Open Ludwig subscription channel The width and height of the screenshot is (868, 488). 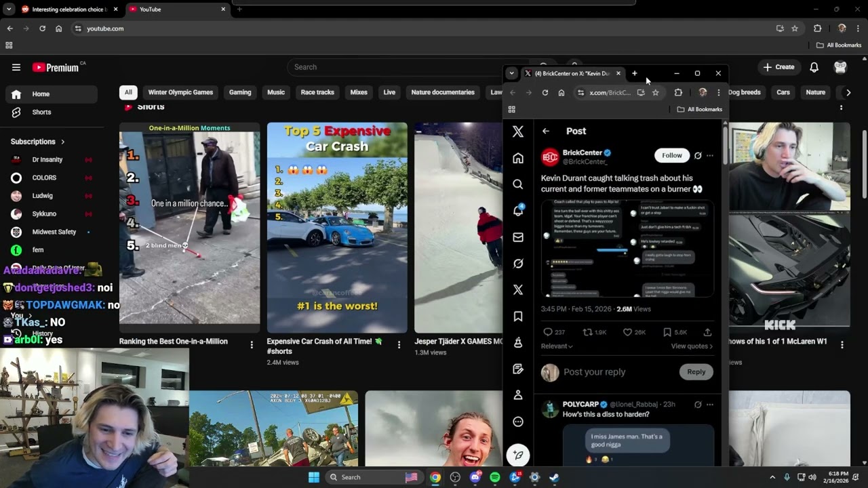click(x=51, y=196)
